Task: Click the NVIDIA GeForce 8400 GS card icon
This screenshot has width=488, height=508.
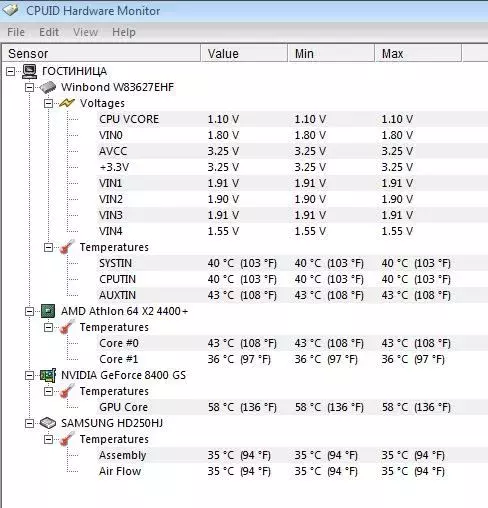Action: click(48, 375)
